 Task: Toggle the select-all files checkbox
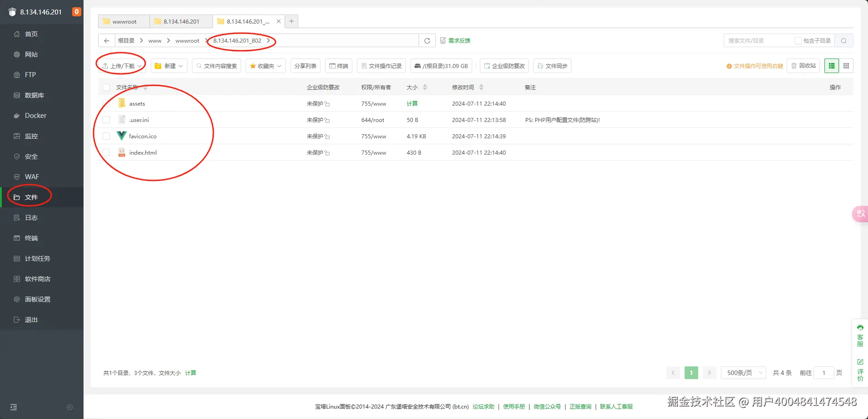coord(106,88)
